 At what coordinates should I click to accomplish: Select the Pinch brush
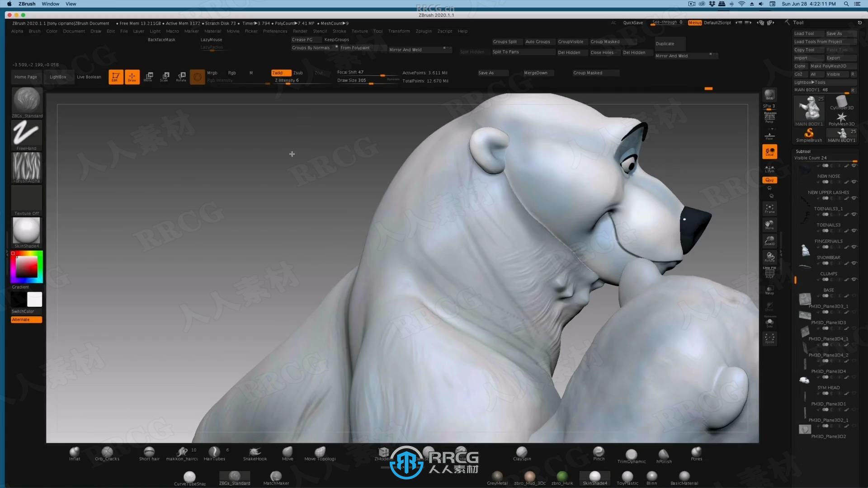click(x=599, y=454)
